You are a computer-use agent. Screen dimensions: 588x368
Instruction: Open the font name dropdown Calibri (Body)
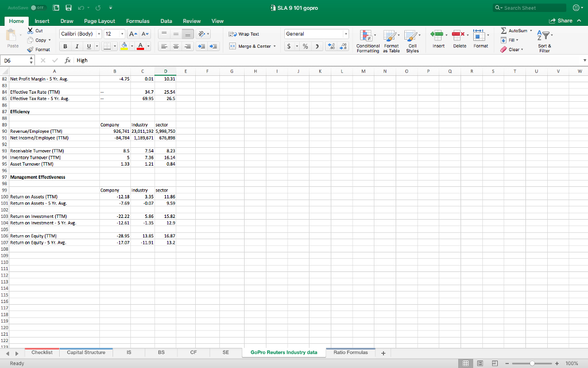[x=99, y=34]
